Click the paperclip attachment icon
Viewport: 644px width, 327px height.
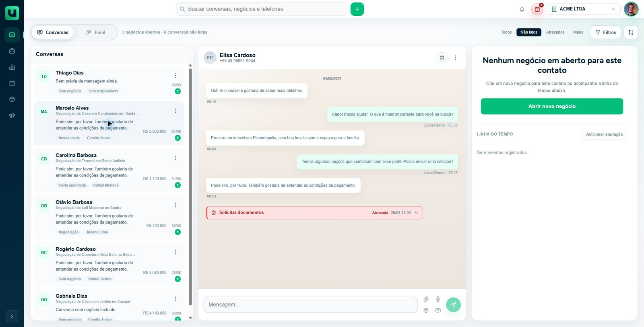426,299
